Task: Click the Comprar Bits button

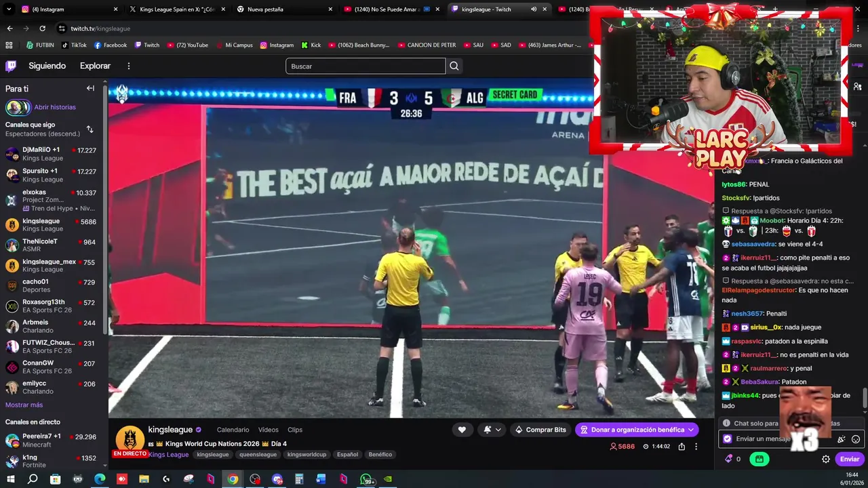Action: pyautogui.click(x=540, y=430)
